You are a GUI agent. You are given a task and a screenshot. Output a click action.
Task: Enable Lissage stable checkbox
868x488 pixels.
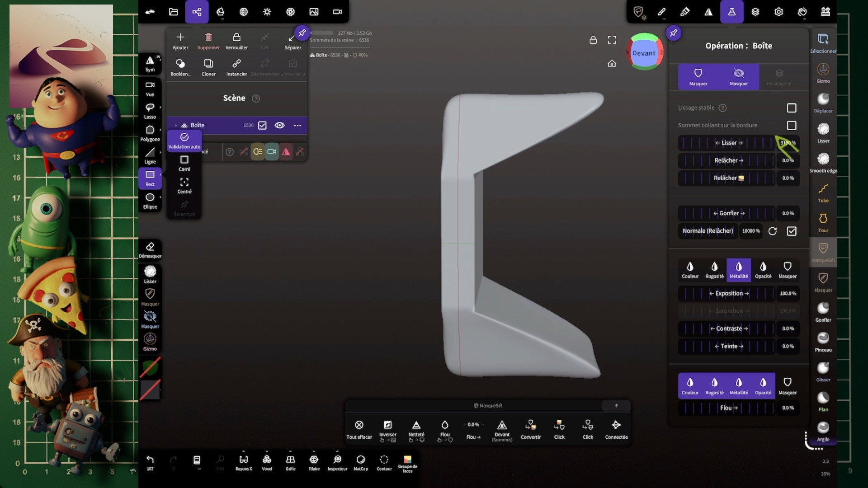click(x=791, y=108)
